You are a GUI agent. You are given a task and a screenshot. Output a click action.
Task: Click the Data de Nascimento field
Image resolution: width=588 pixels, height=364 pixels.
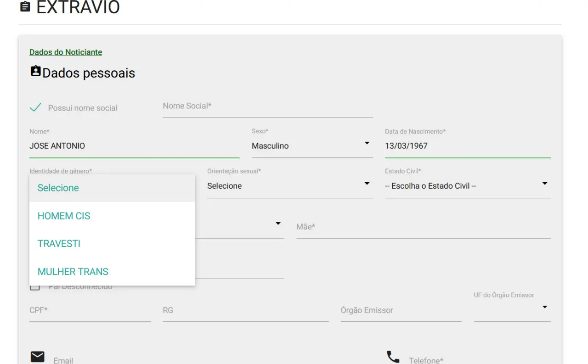pos(467,146)
